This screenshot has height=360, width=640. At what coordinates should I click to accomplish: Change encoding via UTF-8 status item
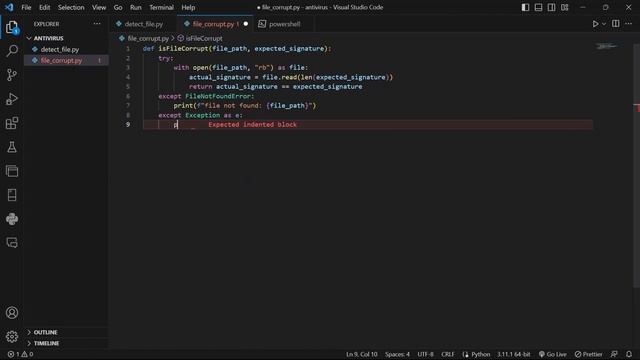coord(425,354)
